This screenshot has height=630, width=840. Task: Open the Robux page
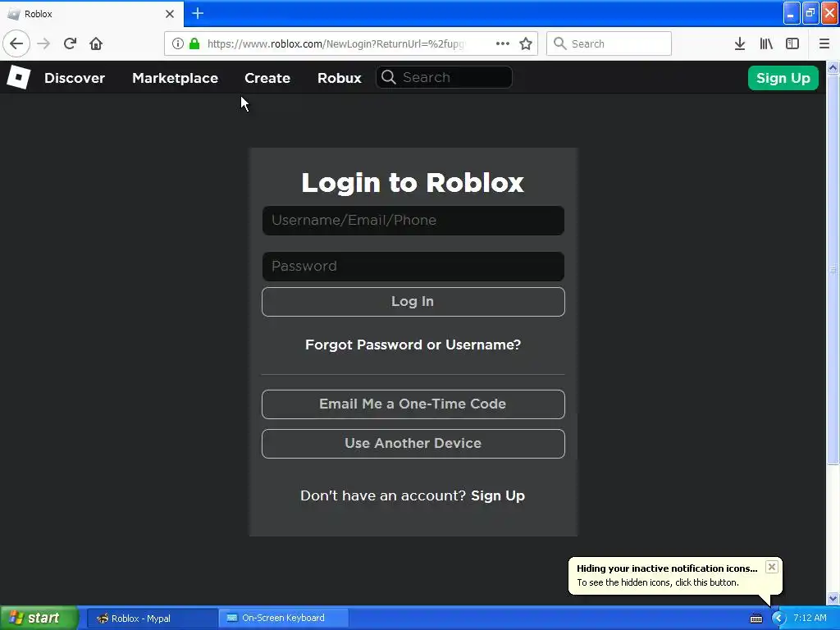coord(339,78)
